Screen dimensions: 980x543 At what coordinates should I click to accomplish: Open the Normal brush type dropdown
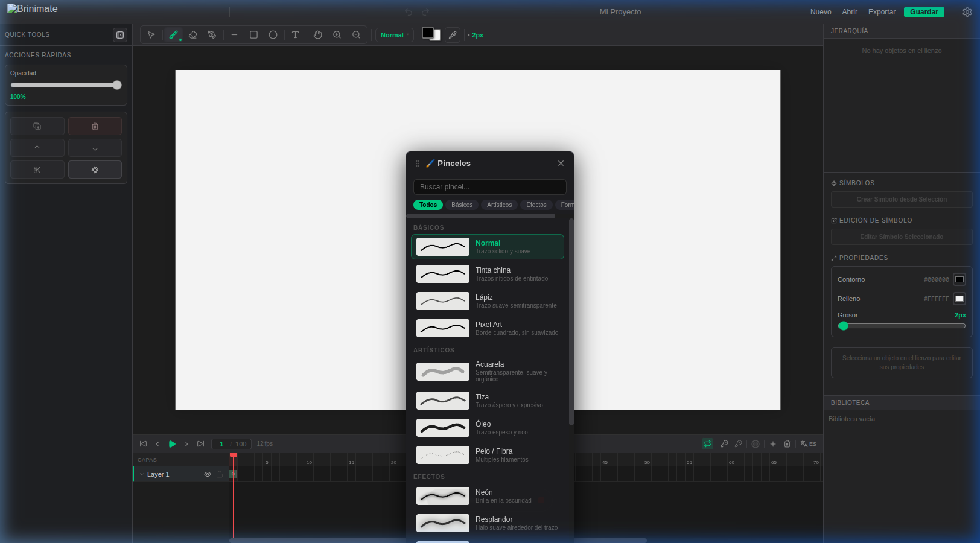point(394,35)
